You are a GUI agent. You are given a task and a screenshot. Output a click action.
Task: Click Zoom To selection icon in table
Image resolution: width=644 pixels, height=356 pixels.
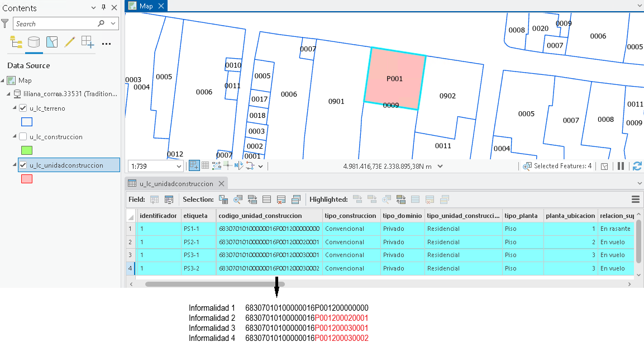point(238,200)
